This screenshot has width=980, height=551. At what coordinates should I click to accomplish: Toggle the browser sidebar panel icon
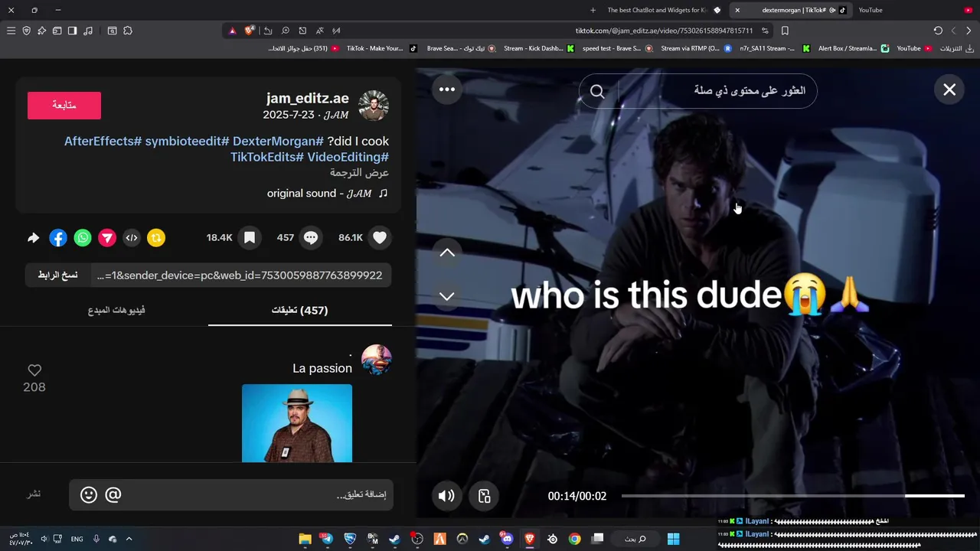pos(72,31)
